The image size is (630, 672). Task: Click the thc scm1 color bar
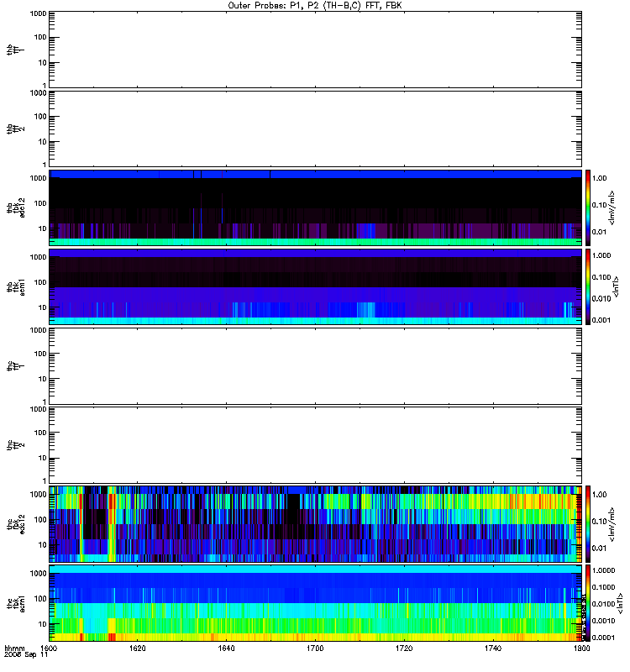point(588,603)
